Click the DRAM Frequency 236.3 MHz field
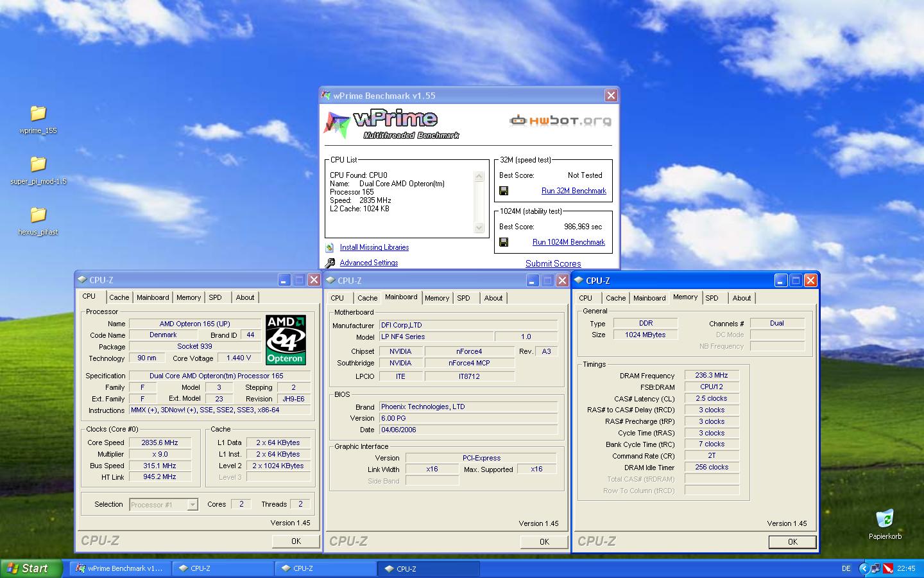The width and height of the screenshot is (924, 578). point(712,375)
